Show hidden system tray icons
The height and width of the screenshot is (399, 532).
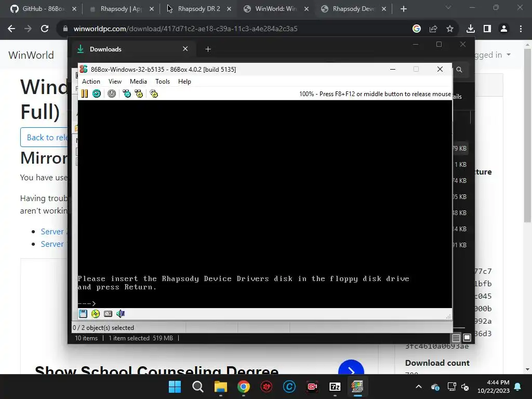tap(419, 387)
